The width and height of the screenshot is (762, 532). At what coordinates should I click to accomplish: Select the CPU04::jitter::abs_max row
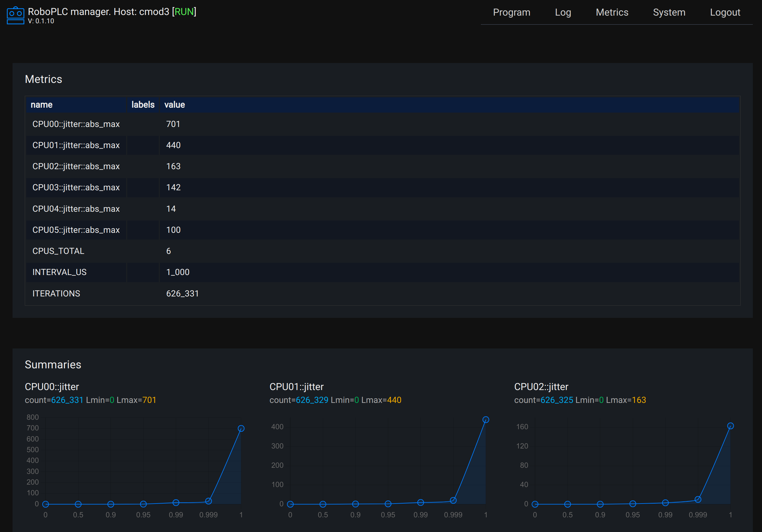[76, 209]
